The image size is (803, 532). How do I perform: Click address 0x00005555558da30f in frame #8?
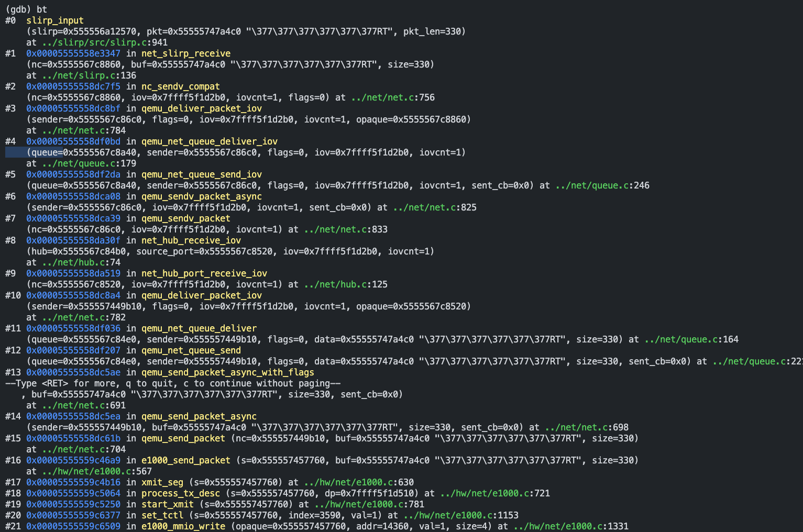click(73, 240)
